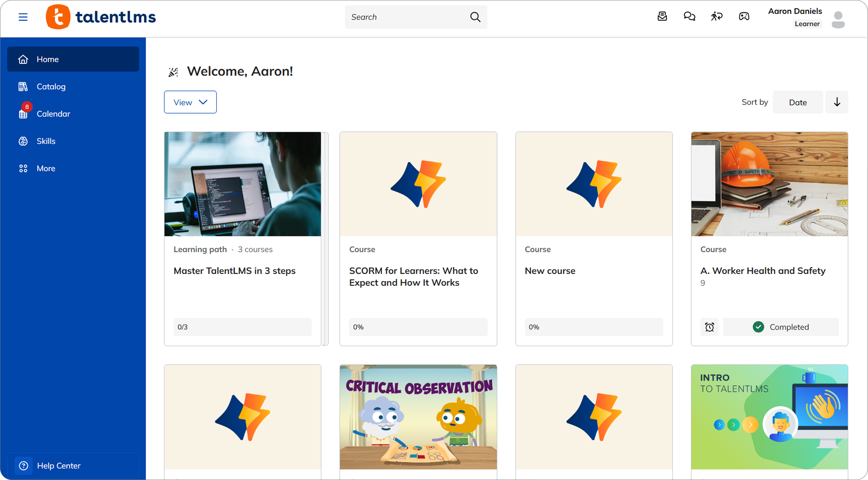Open the gamification controller icon
868x480 pixels.
pyautogui.click(x=744, y=16)
